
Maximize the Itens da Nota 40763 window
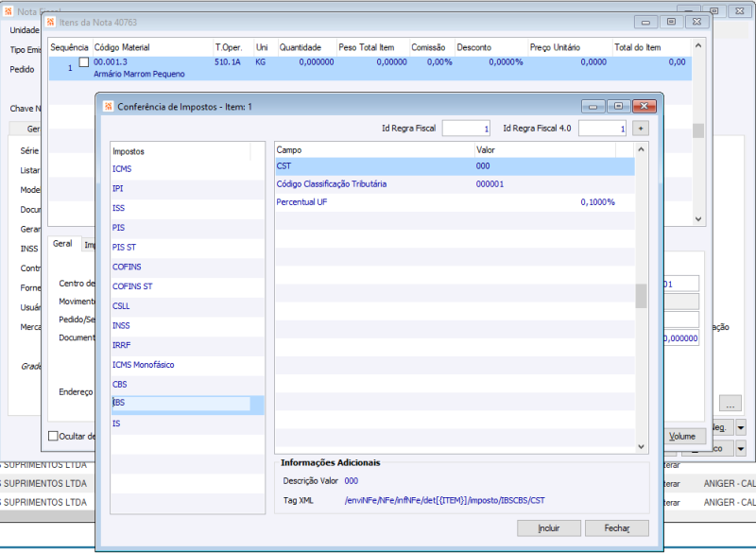click(x=671, y=22)
